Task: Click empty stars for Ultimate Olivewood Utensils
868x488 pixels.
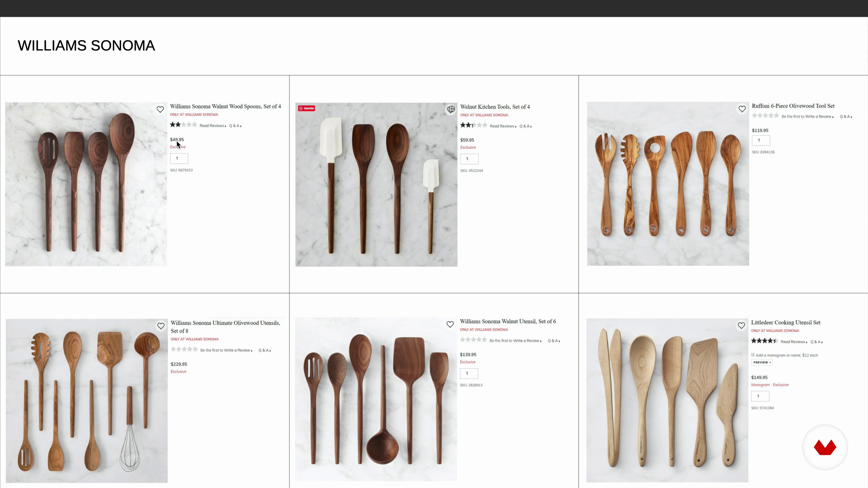Action: pyautogui.click(x=184, y=349)
